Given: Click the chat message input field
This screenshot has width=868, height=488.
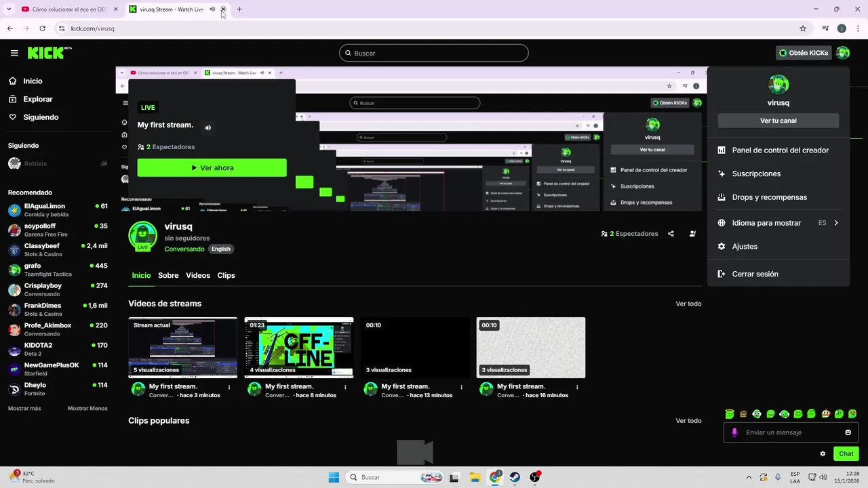Looking at the screenshot, I should pyautogui.click(x=791, y=432).
